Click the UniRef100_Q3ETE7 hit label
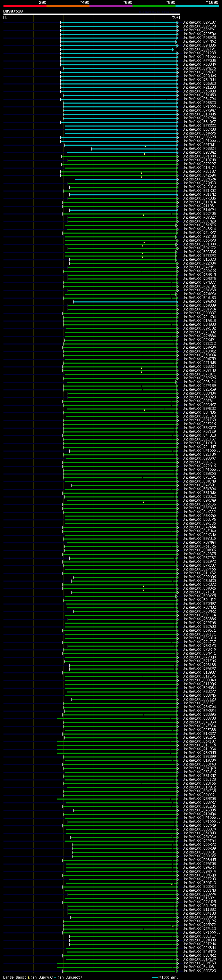This screenshot has height=980, width=222. point(199,936)
